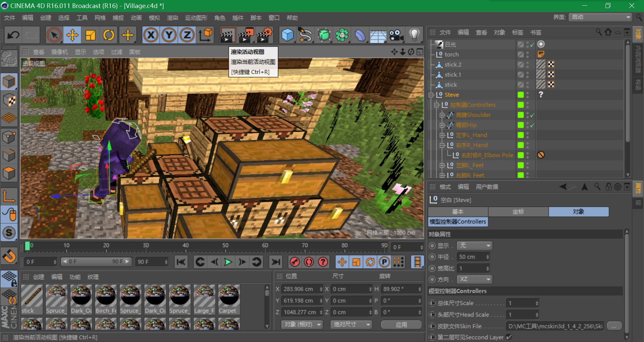644x342 pixels.
Task: Select the Carpet material swatch
Action: pos(229,299)
